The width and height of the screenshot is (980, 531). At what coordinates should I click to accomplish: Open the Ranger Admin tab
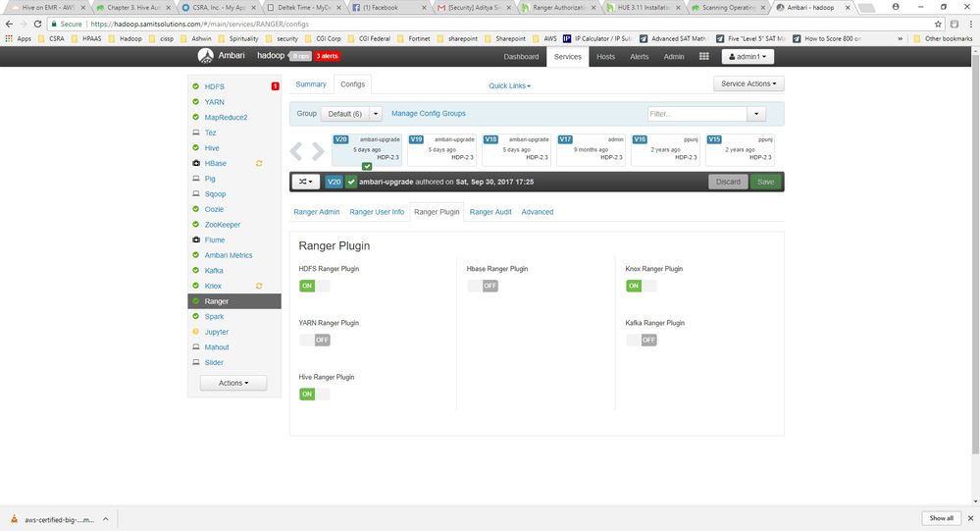tap(316, 212)
